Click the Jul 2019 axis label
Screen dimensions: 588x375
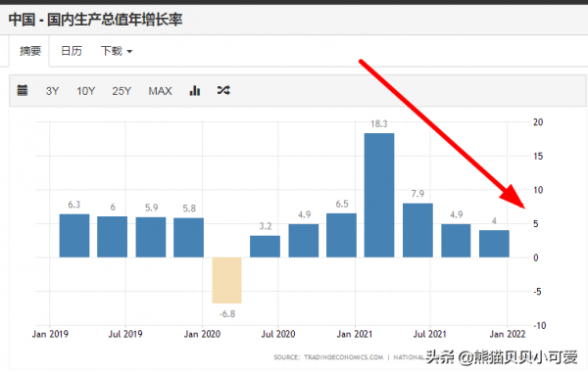(x=125, y=334)
